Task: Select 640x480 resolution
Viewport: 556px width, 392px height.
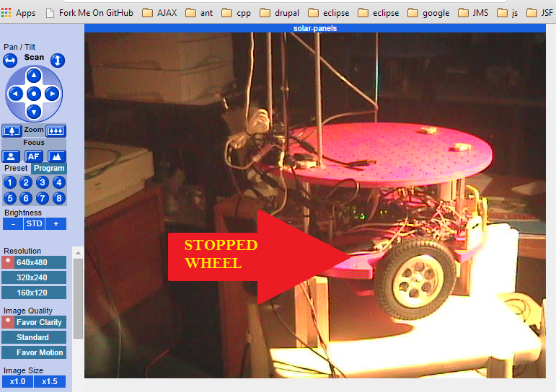Action: [x=34, y=262]
